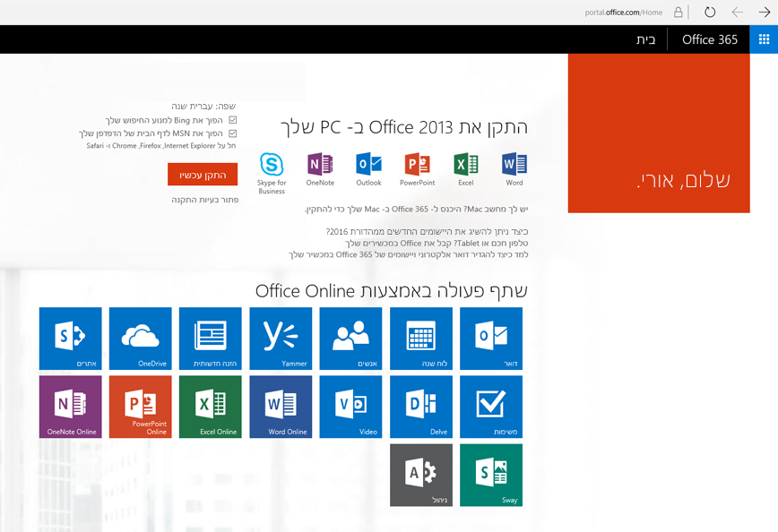Click the Skype for Business icon
The height and width of the screenshot is (532, 778).
click(272, 165)
